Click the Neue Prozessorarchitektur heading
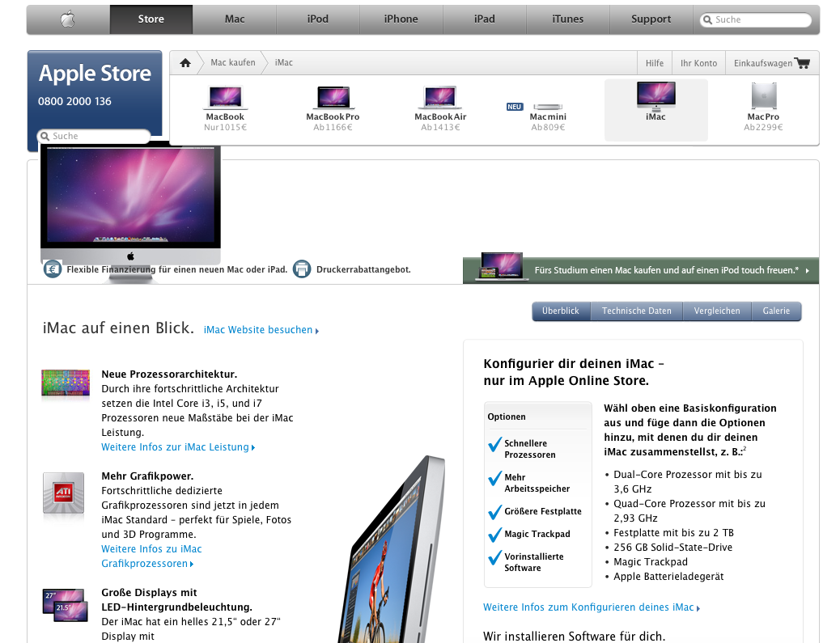The image size is (840, 643). [169, 374]
